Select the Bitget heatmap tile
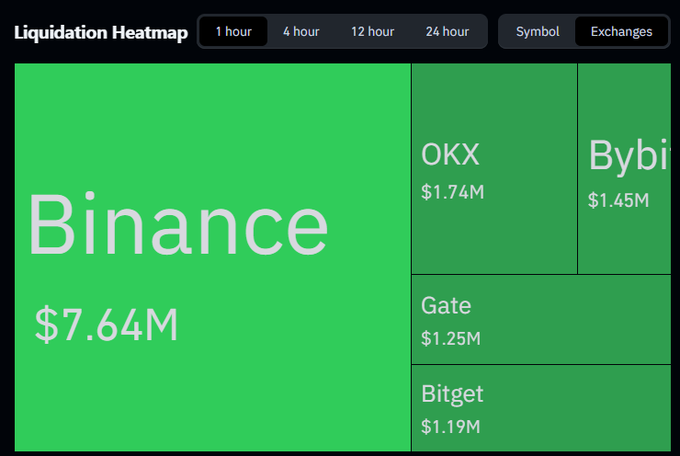Image resolution: width=680 pixels, height=456 pixels. point(541,408)
